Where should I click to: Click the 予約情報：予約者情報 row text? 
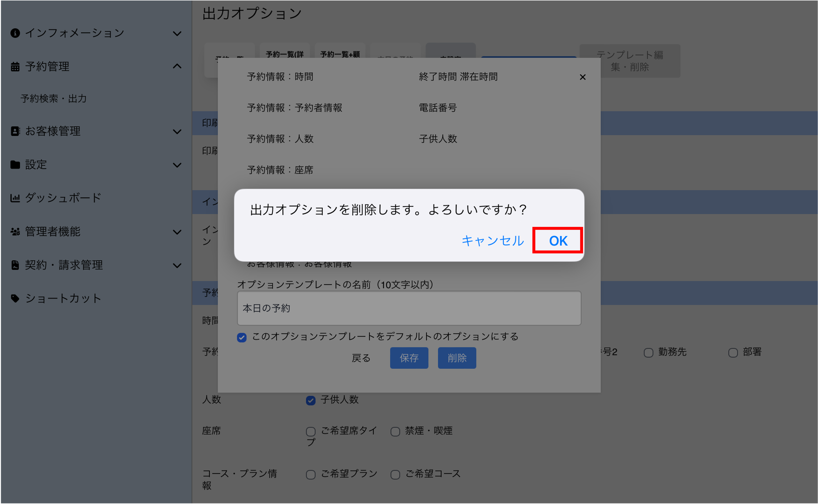[294, 108]
